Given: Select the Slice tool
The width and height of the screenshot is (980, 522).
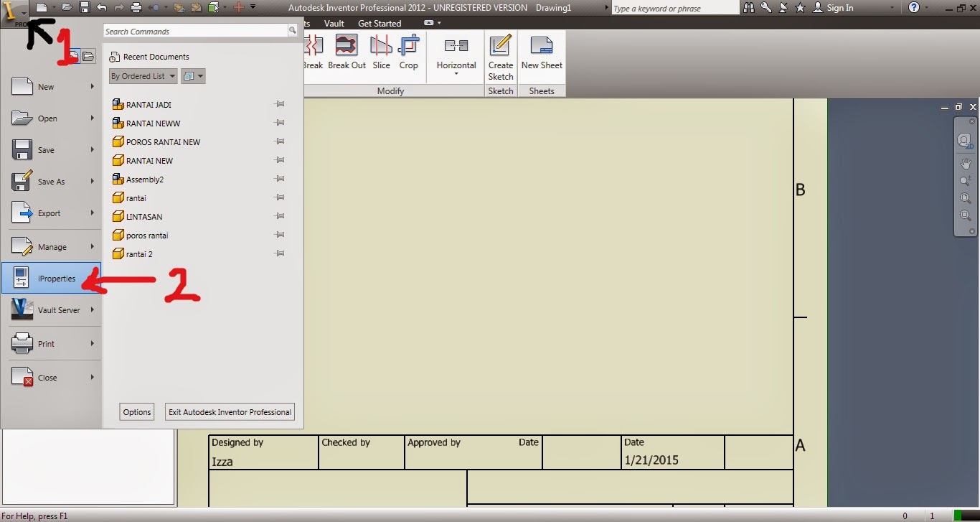Looking at the screenshot, I should click(381, 52).
